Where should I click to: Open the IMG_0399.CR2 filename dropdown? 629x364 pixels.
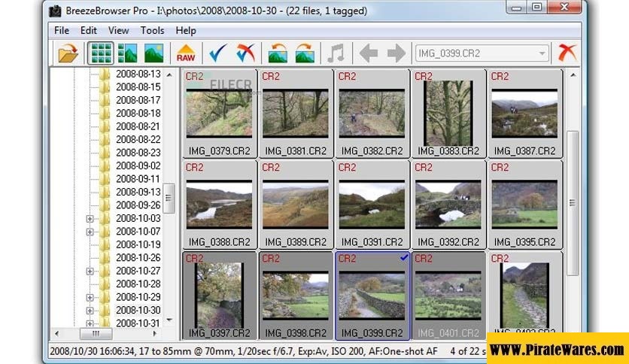point(542,53)
